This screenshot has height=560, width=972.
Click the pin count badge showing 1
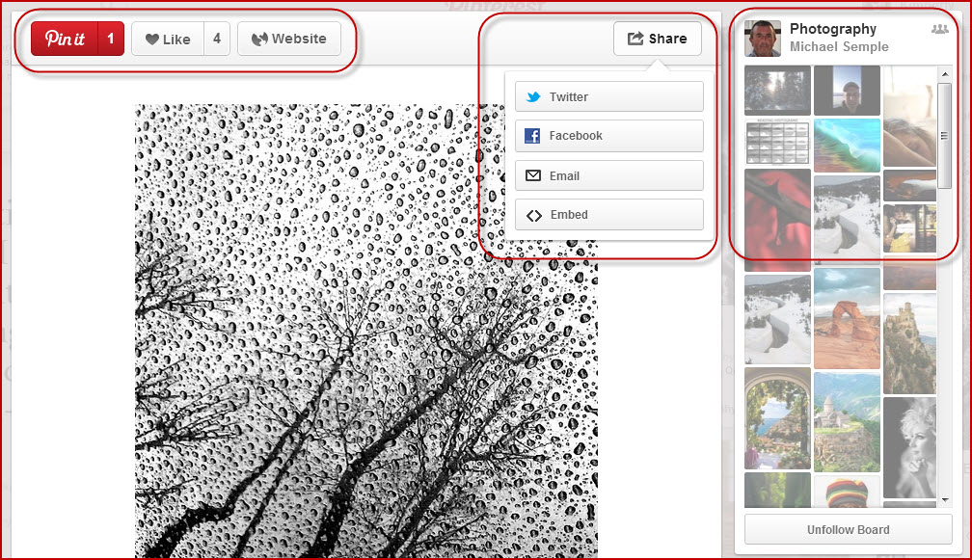pyautogui.click(x=111, y=39)
